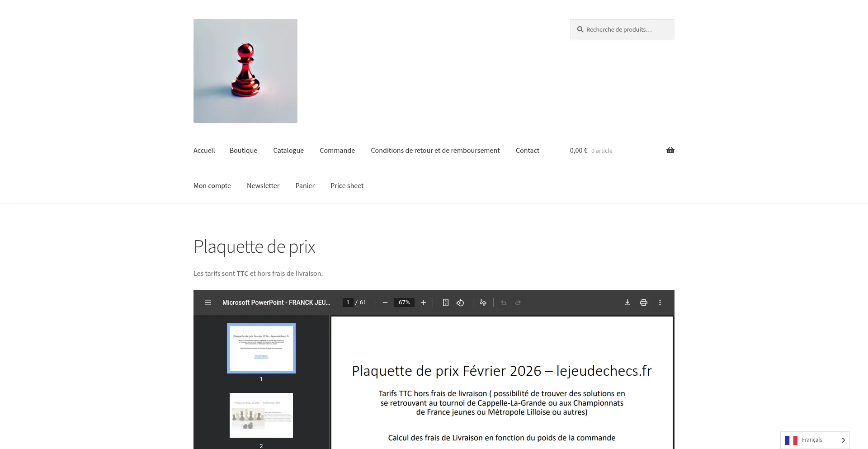The width and height of the screenshot is (868, 449).
Task: Zoom in the PDF with plus icon
Action: coord(424,302)
